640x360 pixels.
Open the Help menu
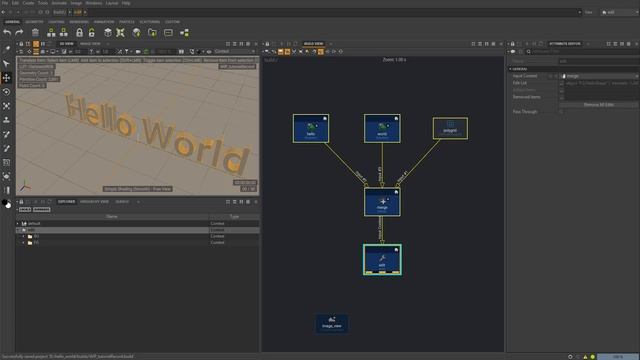click(x=126, y=3)
